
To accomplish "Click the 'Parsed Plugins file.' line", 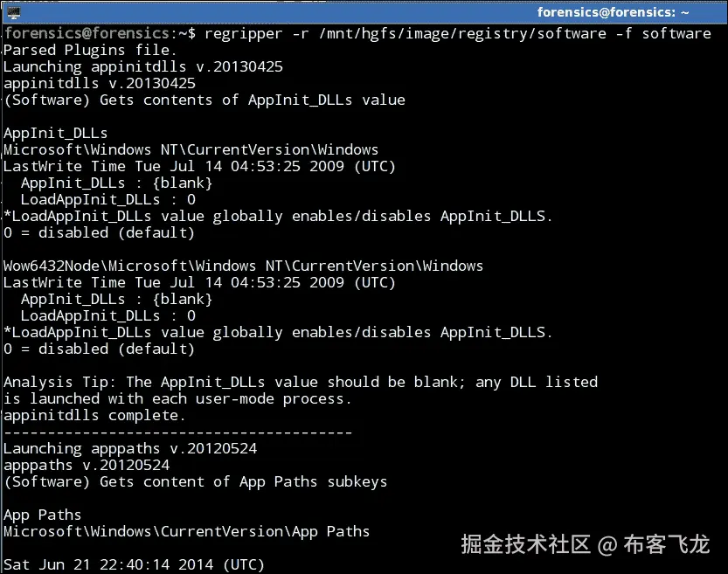I will [90, 50].
